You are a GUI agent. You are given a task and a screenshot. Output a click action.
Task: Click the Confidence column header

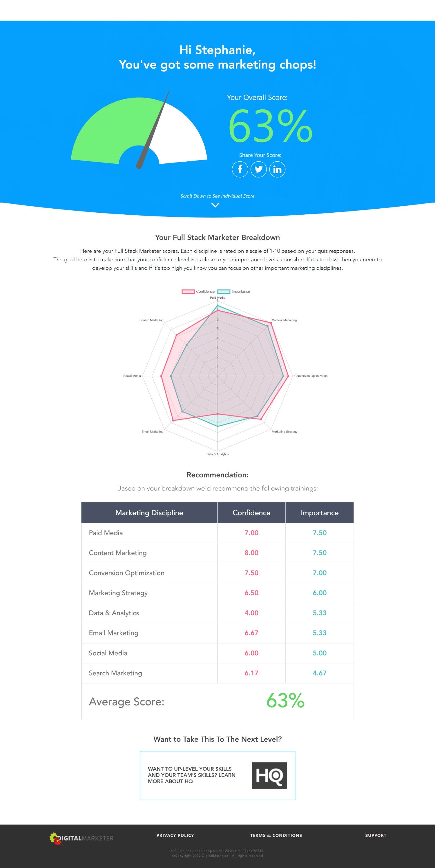pyautogui.click(x=251, y=513)
